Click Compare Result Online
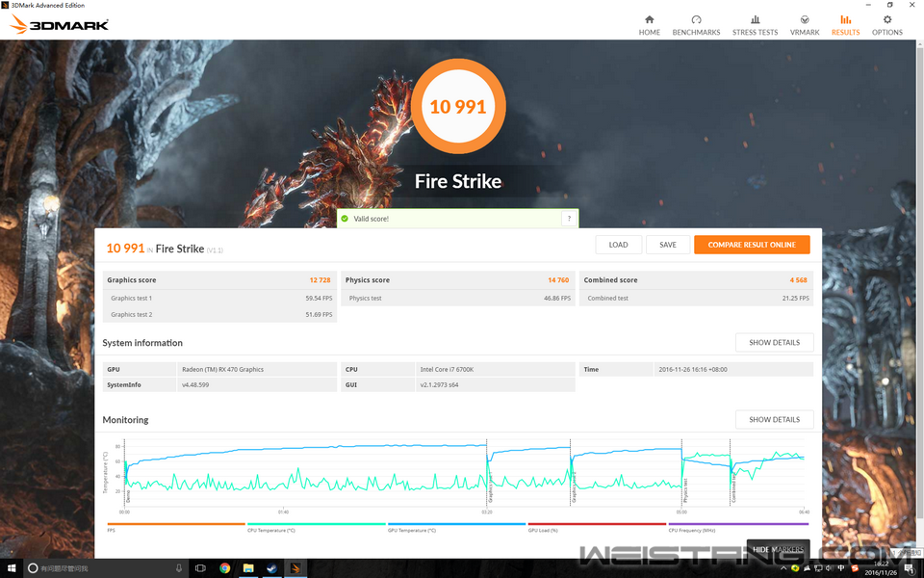 [752, 245]
